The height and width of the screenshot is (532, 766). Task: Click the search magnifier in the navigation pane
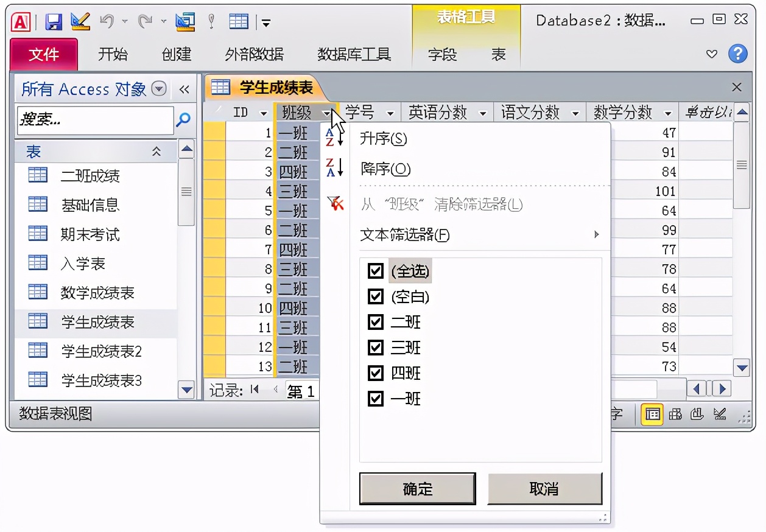coord(183,121)
